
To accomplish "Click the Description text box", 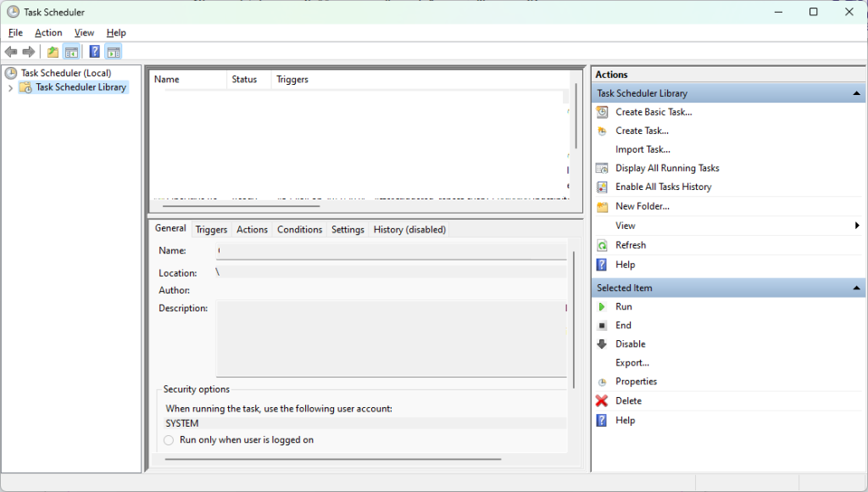I will [392, 339].
